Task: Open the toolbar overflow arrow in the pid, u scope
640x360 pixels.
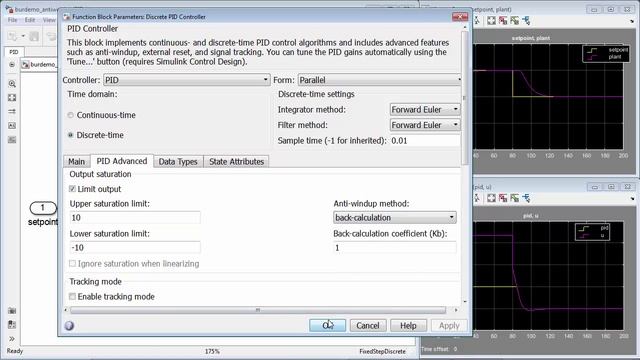Action: point(632,199)
